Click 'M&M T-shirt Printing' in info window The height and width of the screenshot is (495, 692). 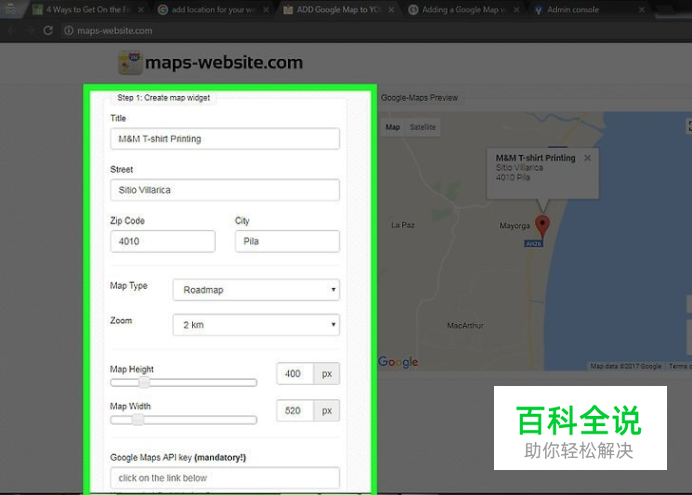tap(535, 158)
